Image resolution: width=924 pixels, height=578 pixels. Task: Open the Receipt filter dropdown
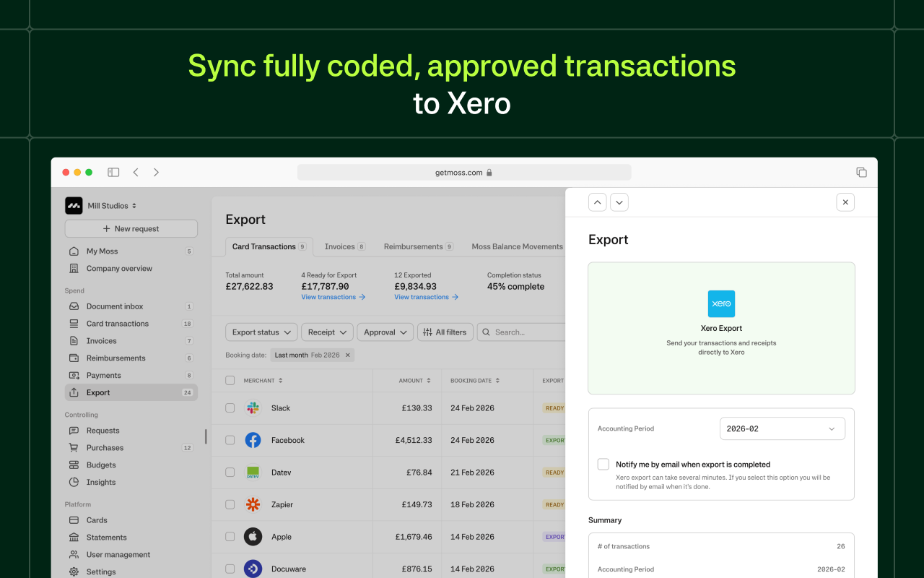(327, 332)
